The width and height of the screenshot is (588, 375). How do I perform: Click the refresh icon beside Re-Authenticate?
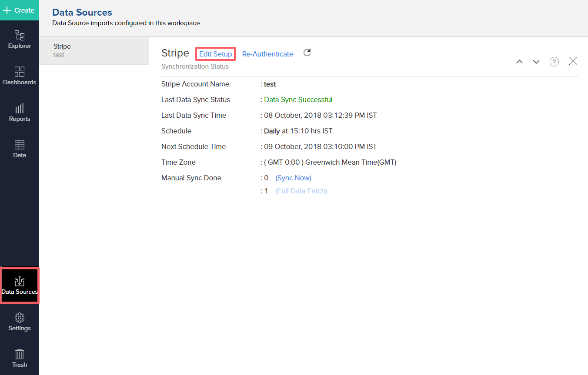pyautogui.click(x=307, y=53)
